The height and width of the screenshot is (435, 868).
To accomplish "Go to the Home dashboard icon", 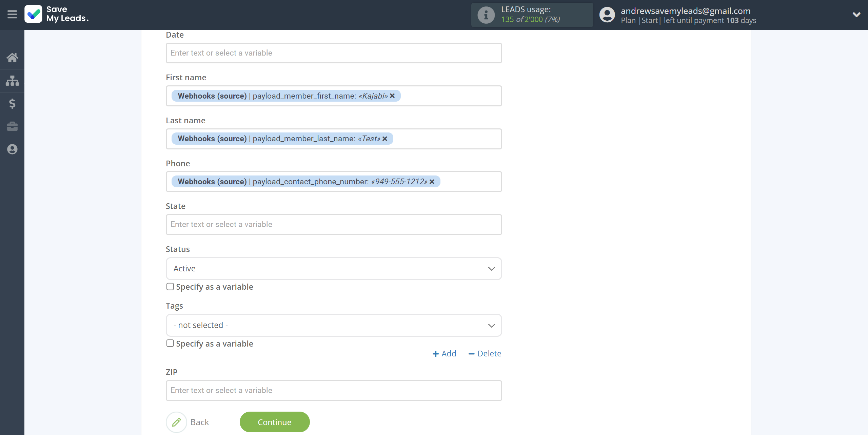I will pos(12,58).
